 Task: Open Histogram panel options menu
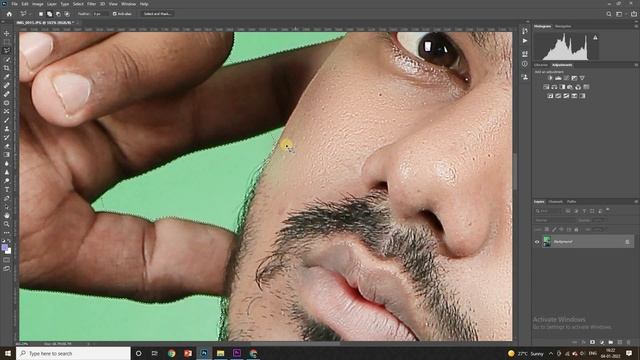pyautogui.click(x=636, y=26)
